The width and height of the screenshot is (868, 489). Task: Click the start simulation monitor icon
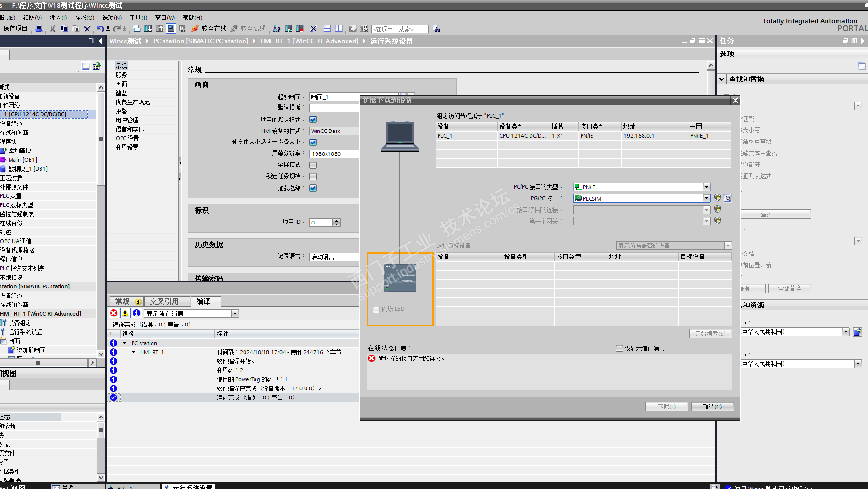[171, 29]
